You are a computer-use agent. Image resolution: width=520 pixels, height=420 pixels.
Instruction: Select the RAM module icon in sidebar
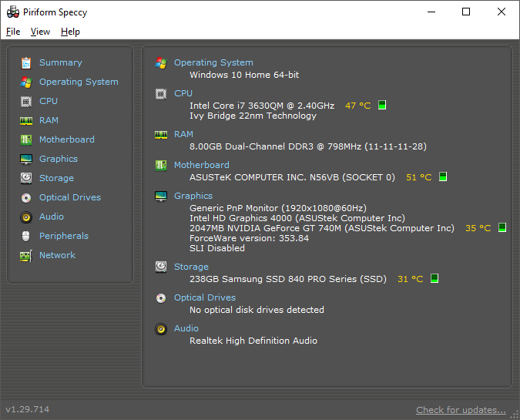(26, 120)
